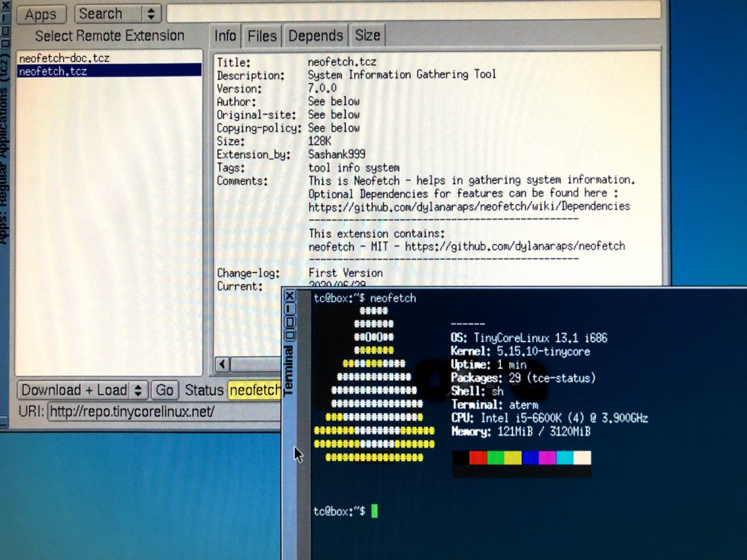Click the left arrow of the info scrollbar
The height and width of the screenshot is (560, 747).
(222, 365)
